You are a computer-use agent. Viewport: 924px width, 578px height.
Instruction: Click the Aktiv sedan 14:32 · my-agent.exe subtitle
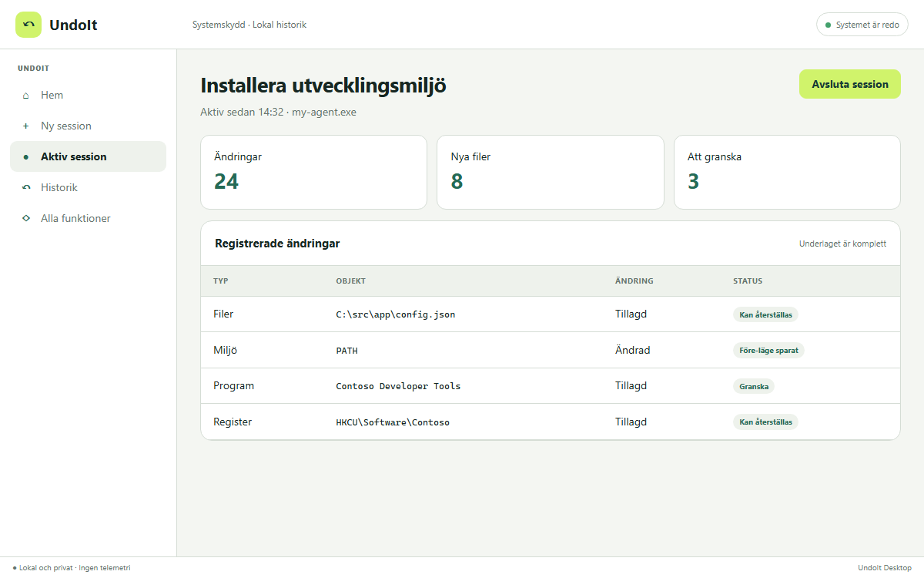coord(278,112)
